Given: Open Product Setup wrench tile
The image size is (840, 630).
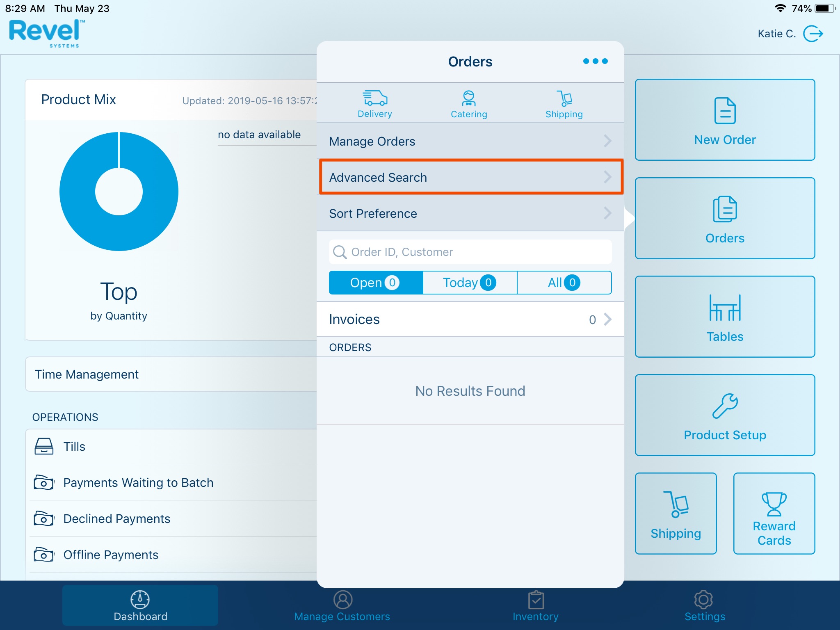Looking at the screenshot, I should 725,415.
